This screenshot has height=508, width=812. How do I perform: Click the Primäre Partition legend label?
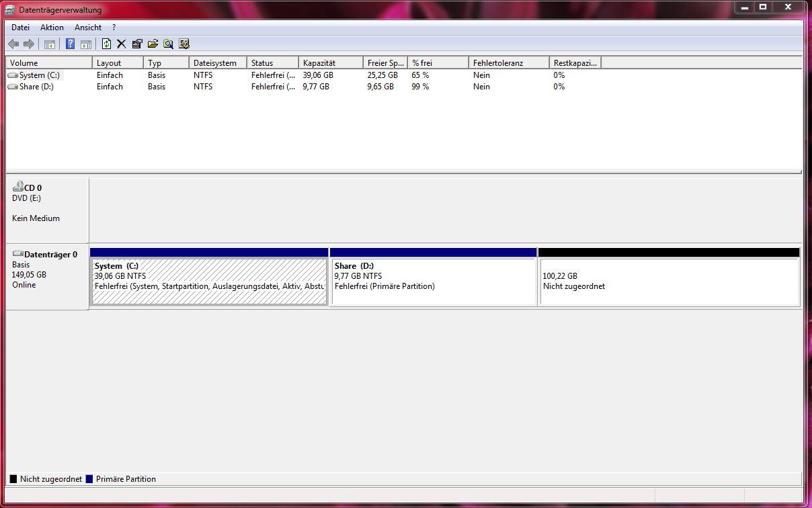tap(126, 479)
